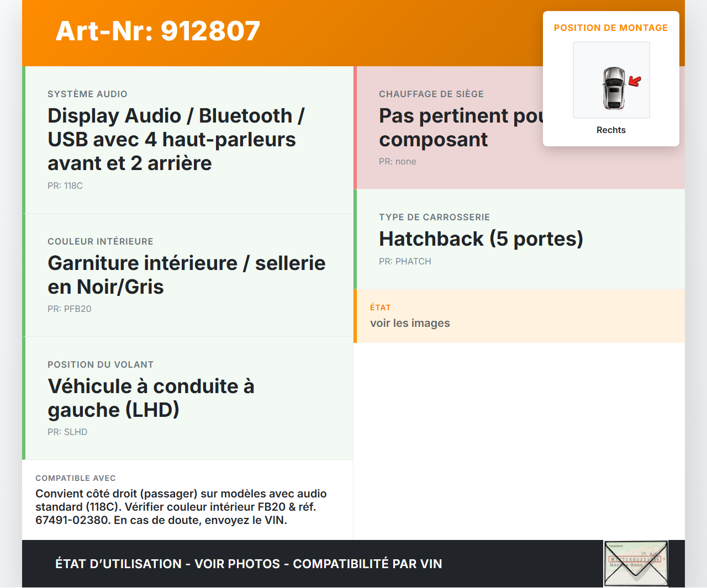Open ÉTAT D'UTILISATION in the footer bar

point(118,564)
